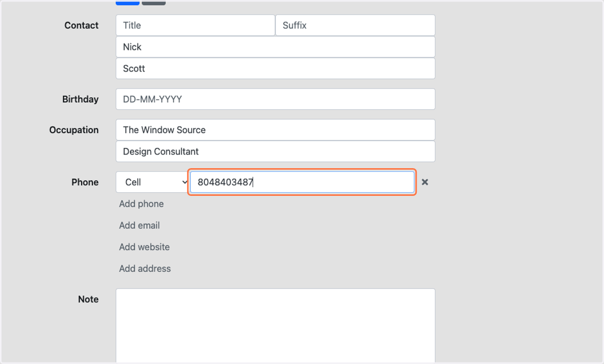604x364 pixels.
Task: Click the Birthday label
Action: point(81,99)
